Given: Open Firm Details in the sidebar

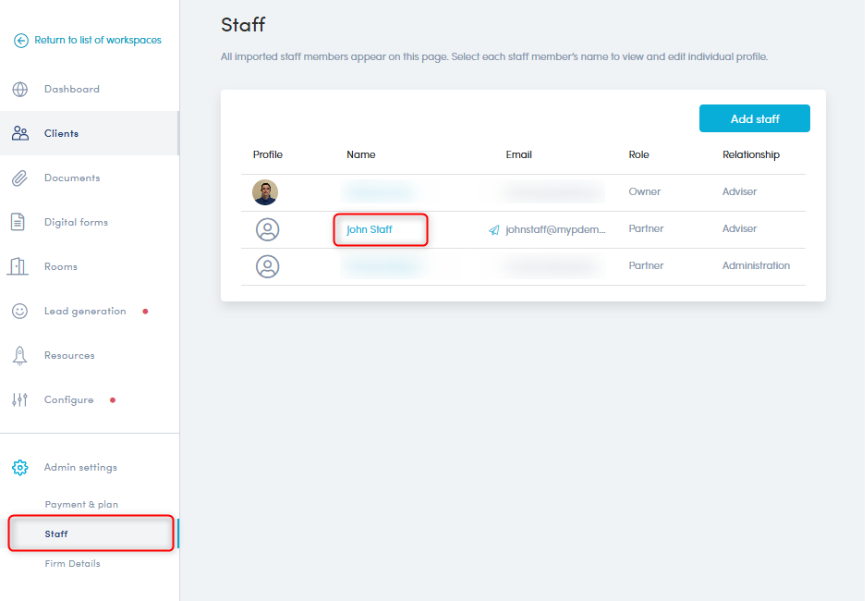Looking at the screenshot, I should (72, 564).
